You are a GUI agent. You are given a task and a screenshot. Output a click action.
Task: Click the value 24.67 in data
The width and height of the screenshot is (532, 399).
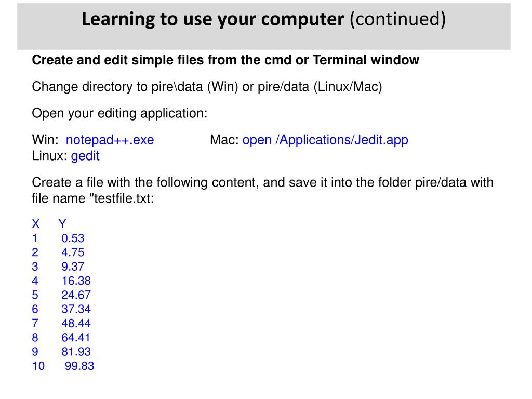[x=76, y=295]
